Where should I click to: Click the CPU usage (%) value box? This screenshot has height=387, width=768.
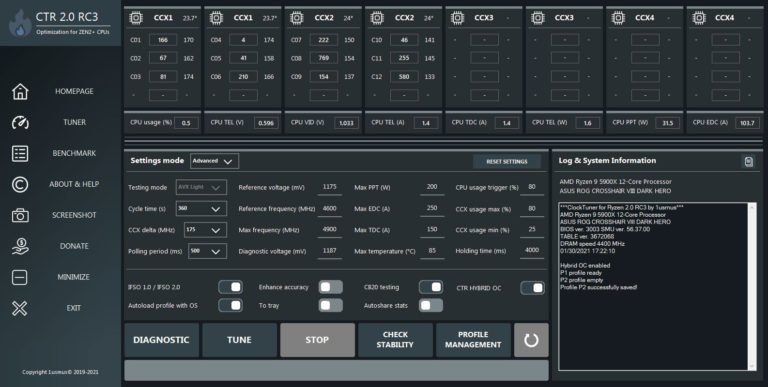coord(186,123)
